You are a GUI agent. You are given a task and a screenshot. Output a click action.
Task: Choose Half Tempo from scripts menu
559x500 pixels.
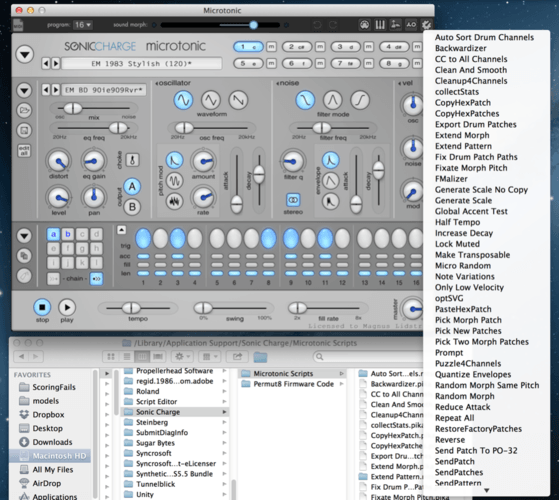pyautogui.click(x=457, y=222)
